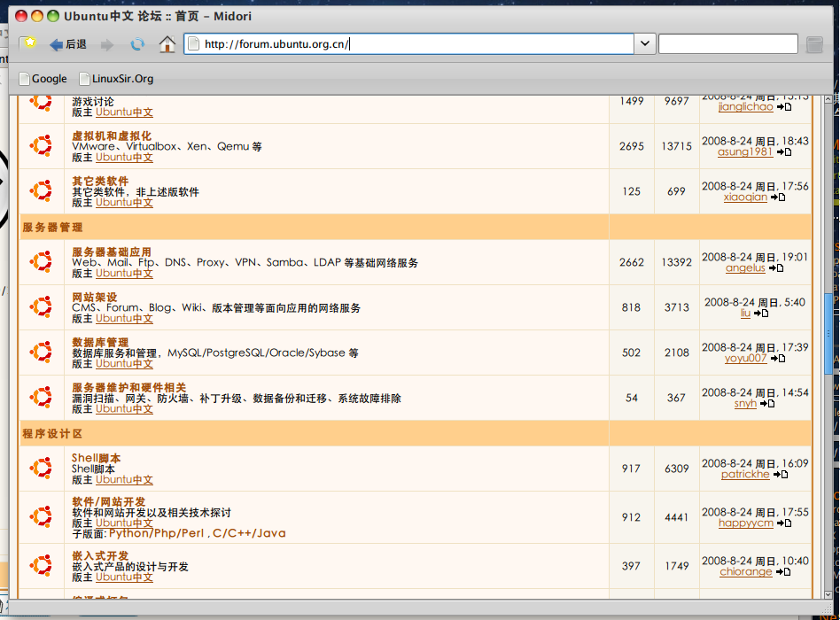The height and width of the screenshot is (620, 840).
Task: Click the bookmark star icon in toolbar
Action: pyautogui.click(x=28, y=43)
